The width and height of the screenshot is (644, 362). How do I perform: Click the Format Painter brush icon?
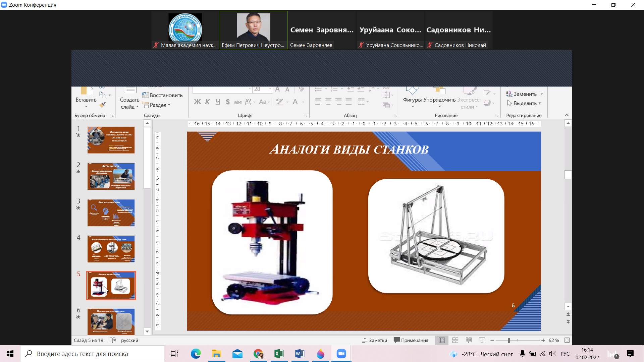pyautogui.click(x=103, y=105)
